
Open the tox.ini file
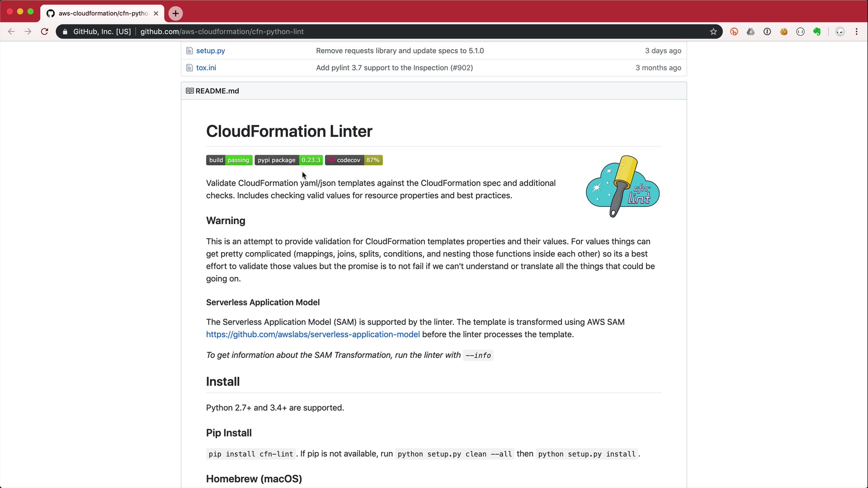(x=206, y=68)
